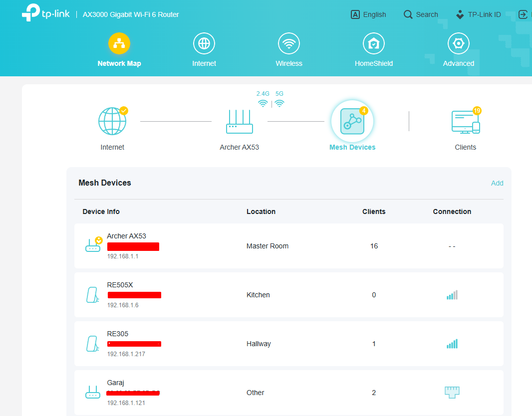Click the Search label in header
This screenshot has width=532, height=416.
point(427,14)
